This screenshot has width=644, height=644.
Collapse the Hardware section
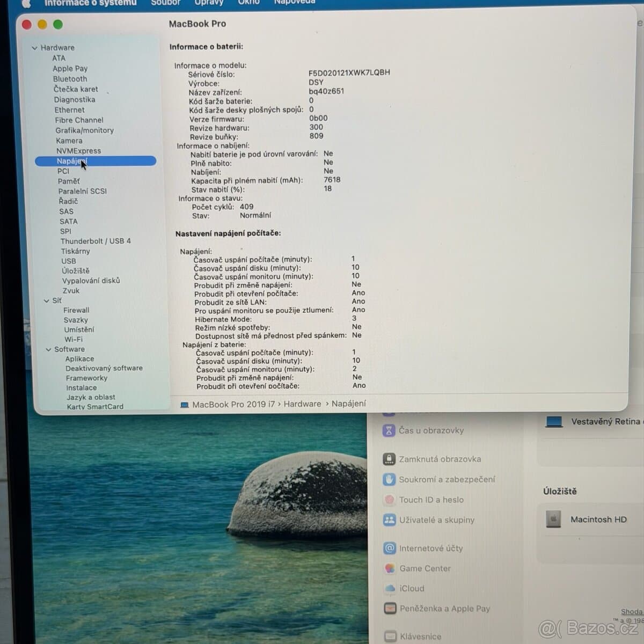[34, 48]
